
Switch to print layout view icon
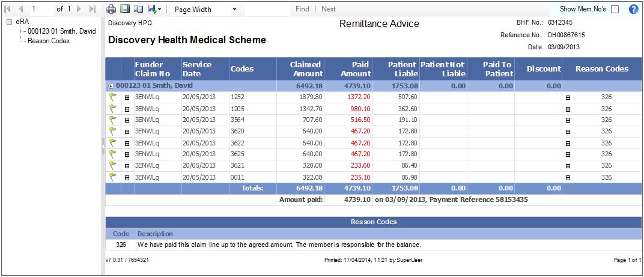[x=125, y=9]
